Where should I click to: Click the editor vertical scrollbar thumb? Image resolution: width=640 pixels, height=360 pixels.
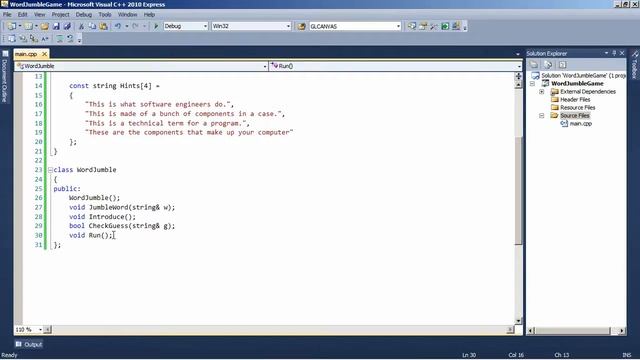[518, 191]
